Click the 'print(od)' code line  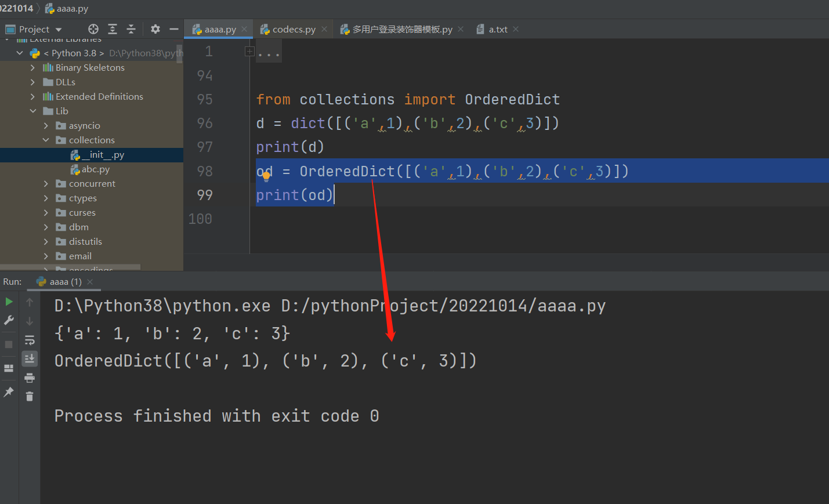click(295, 195)
